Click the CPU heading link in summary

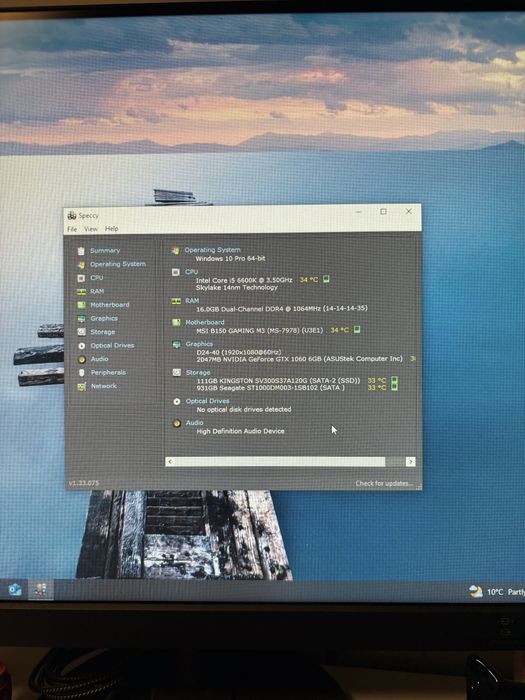[192, 271]
